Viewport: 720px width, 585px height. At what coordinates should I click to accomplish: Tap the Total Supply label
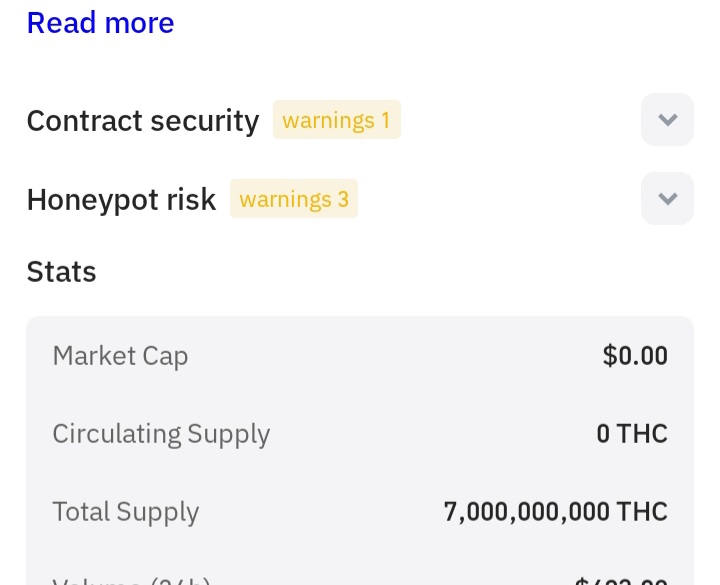(x=126, y=512)
